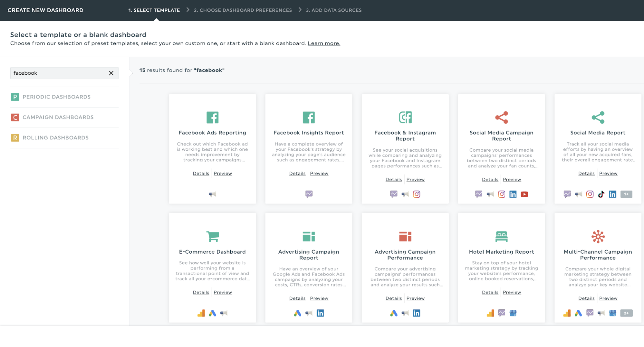Screen dimensions: 644x347
Task: Open the Rolling Dashboards category
Action: [64, 138]
